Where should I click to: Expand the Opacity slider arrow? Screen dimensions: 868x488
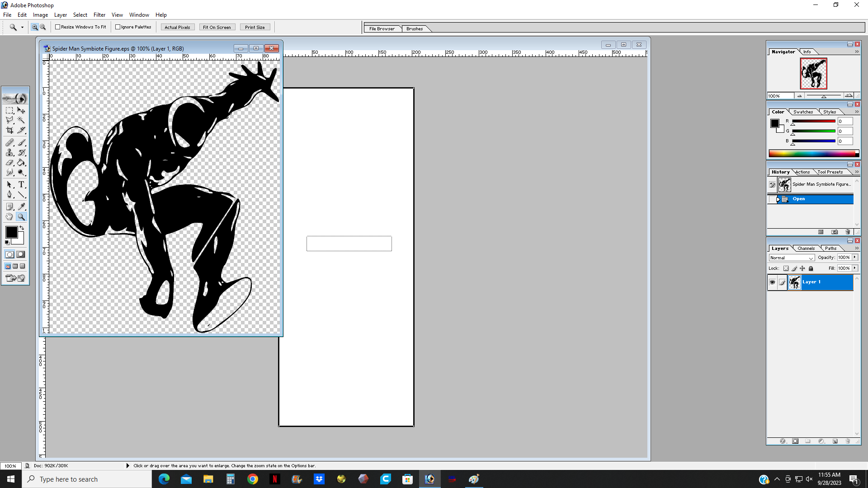[855, 257]
